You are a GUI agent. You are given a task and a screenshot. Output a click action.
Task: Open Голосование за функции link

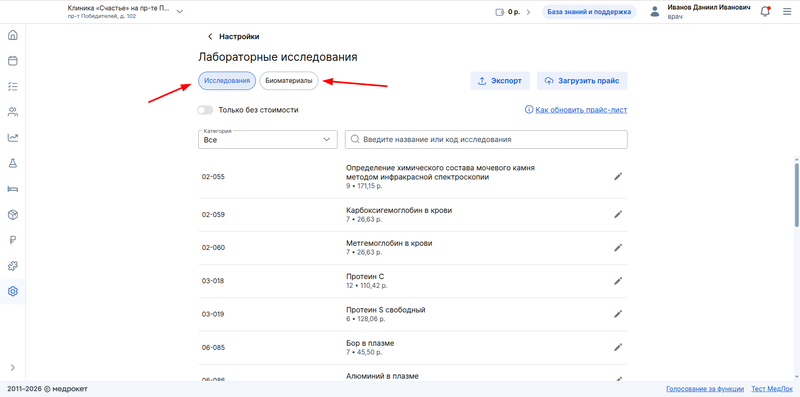705,389
